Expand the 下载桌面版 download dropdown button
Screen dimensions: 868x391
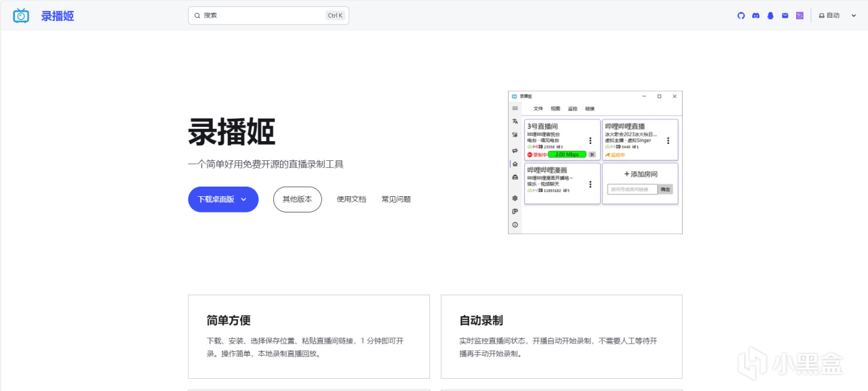click(x=223, y=200)
